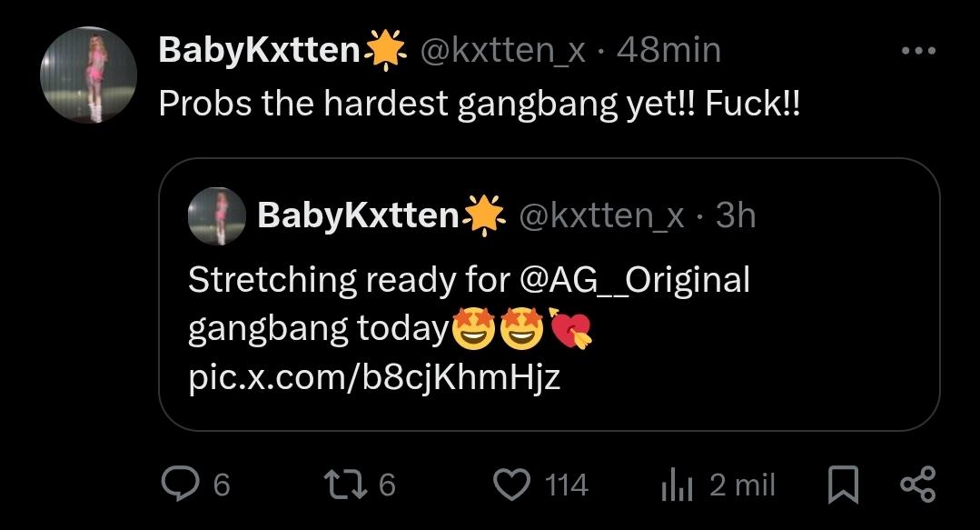This screenshot has height=530, width=980.
Task: Open the pic.x.com/b8cjKhmHjz link
Action: [374, 375]
